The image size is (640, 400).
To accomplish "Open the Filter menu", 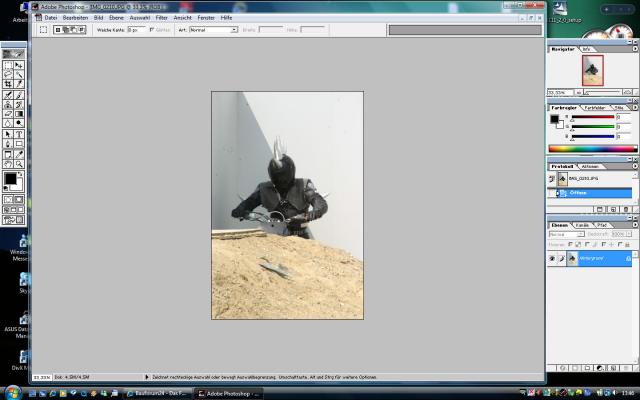I will (162, 18).
